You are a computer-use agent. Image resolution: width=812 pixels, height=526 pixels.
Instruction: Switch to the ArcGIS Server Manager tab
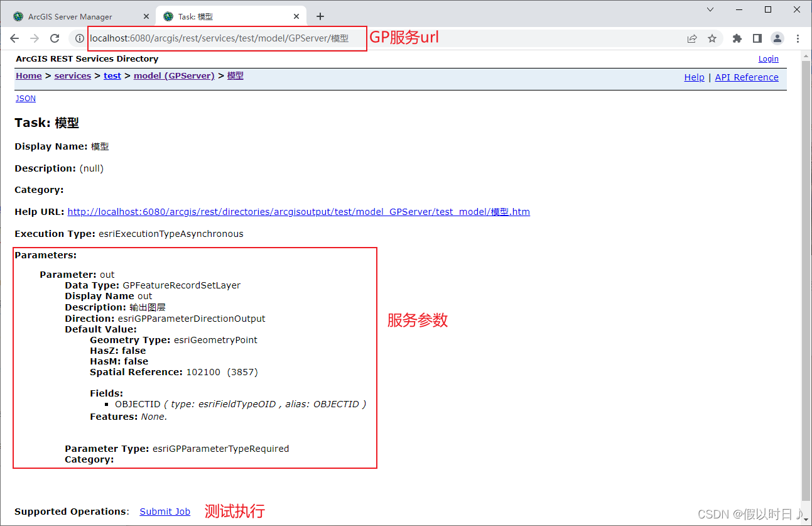(x=80, y=16)
